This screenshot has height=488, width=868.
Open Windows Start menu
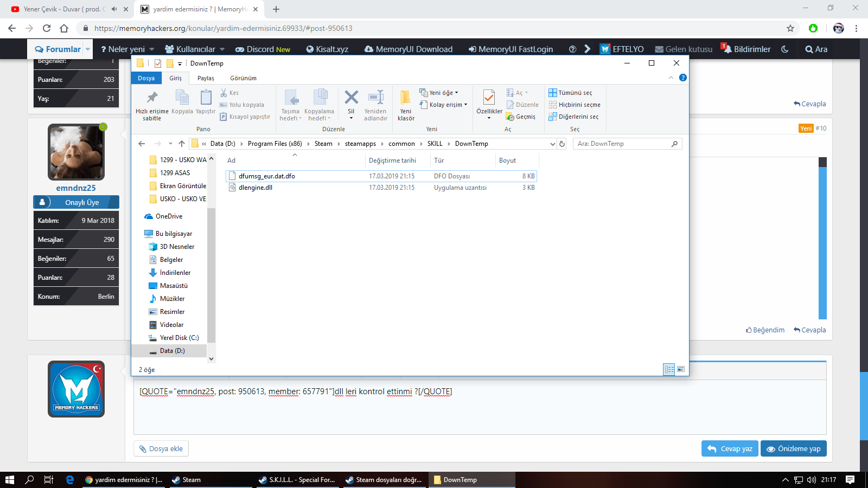10,480
